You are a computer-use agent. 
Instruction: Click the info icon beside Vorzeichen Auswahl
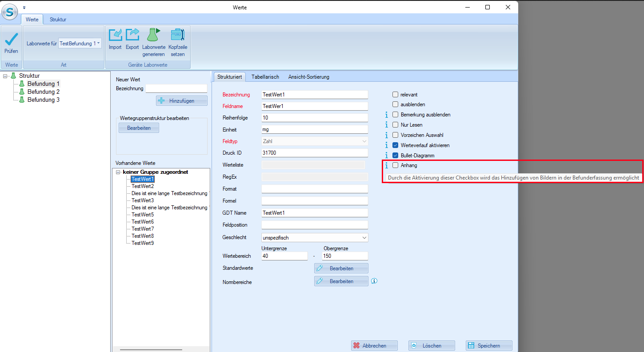pos(386,135)
